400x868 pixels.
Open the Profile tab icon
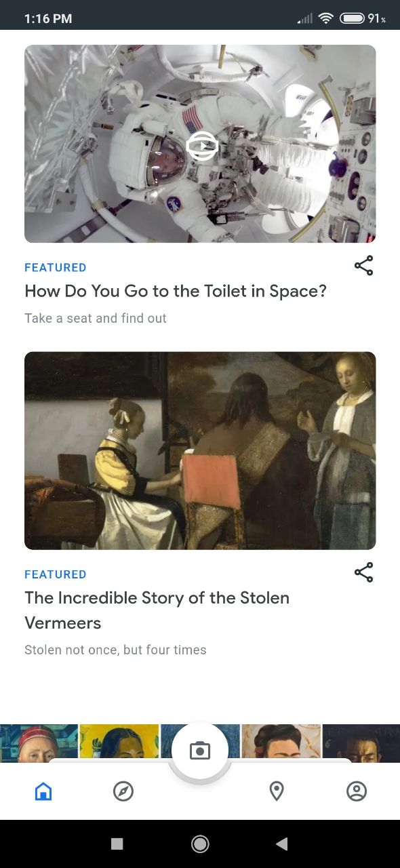[x=357, y=791]
